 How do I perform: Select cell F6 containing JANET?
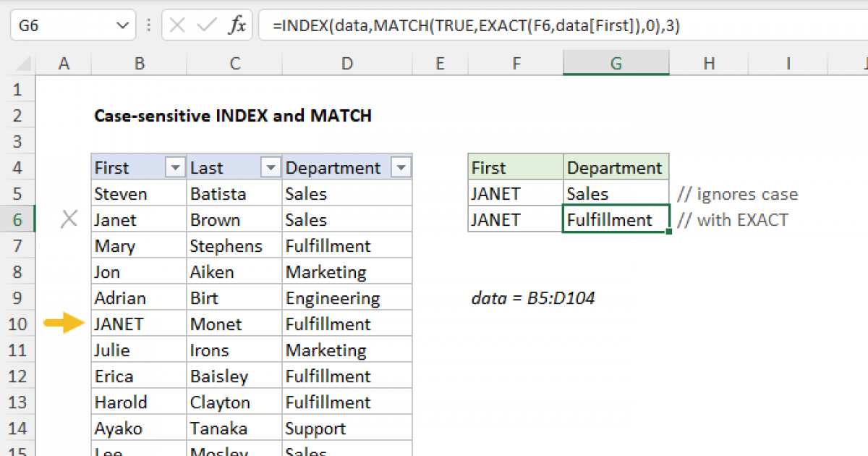coord(515,220)
